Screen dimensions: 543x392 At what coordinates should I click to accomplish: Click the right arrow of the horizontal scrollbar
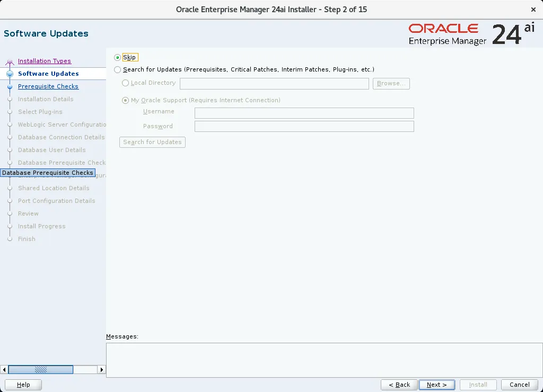coord(101,369)
